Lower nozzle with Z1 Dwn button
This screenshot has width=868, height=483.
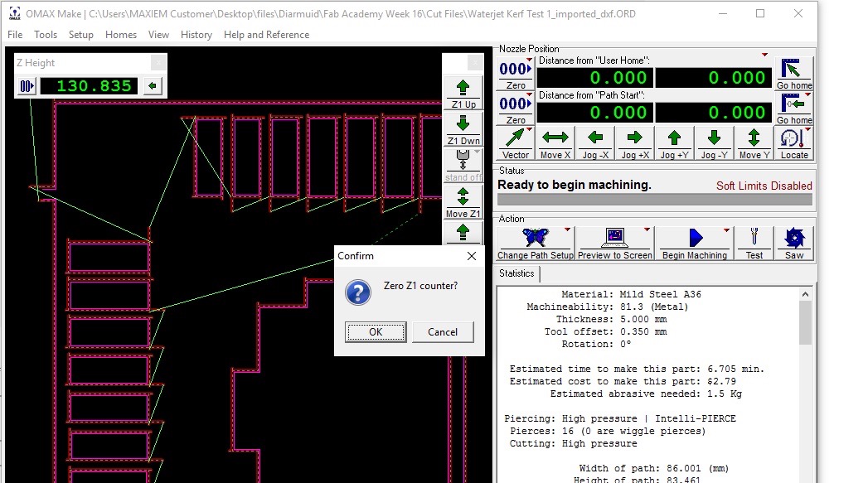tap(463, 129)
